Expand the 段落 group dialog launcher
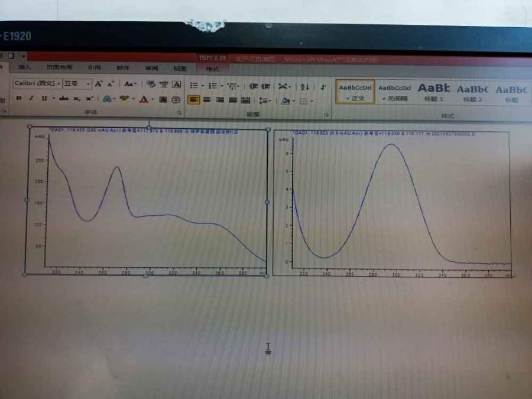Screen dimensions: 532x399 (326, 115)
